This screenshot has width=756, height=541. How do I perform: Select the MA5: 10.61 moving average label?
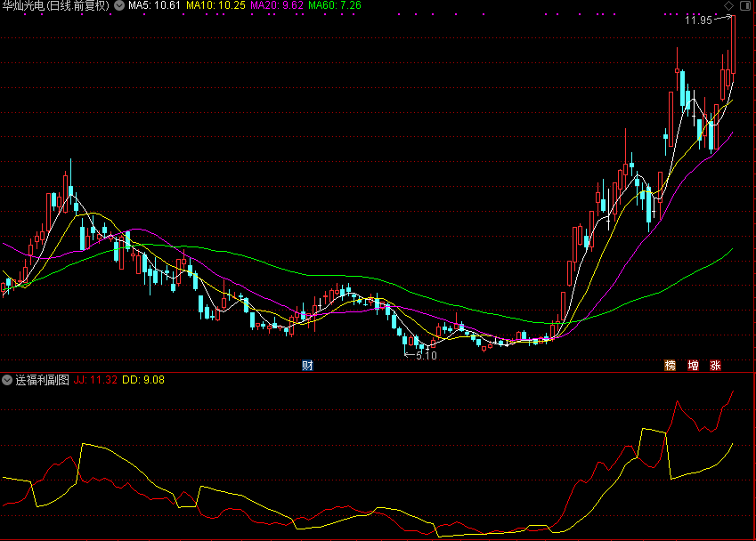click(154, 5)
